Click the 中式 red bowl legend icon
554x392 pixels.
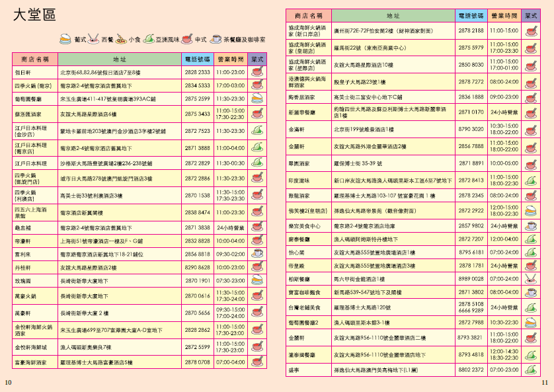pos(187,39)
